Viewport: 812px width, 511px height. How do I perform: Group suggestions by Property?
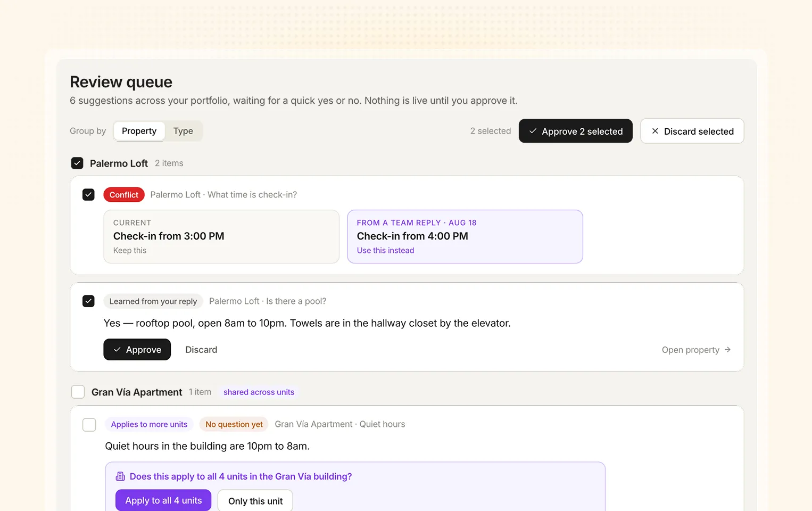pyautogui.click(x=139, y=131)
